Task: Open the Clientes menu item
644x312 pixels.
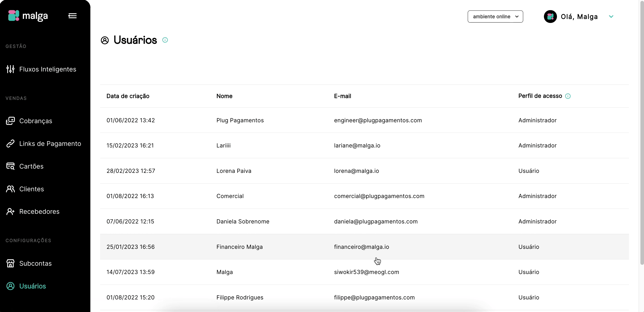Action: pos(31,189)
